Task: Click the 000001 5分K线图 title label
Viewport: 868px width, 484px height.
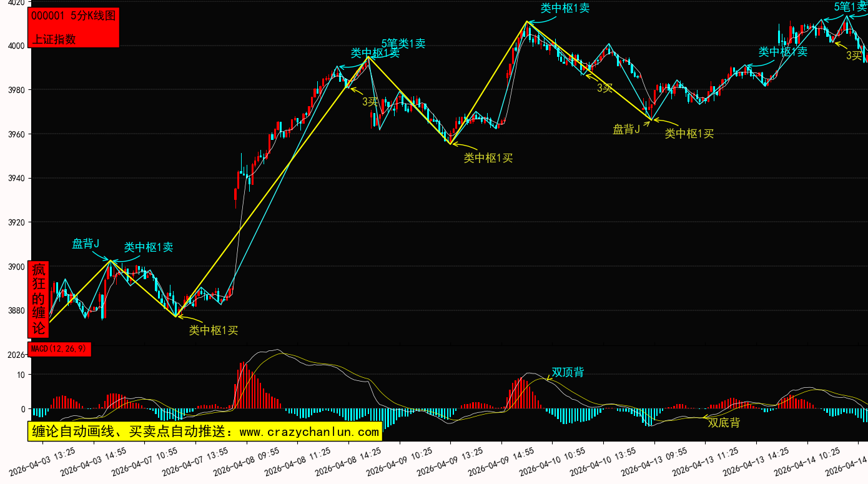Action: pyautogui.click(x=73, y=16)
